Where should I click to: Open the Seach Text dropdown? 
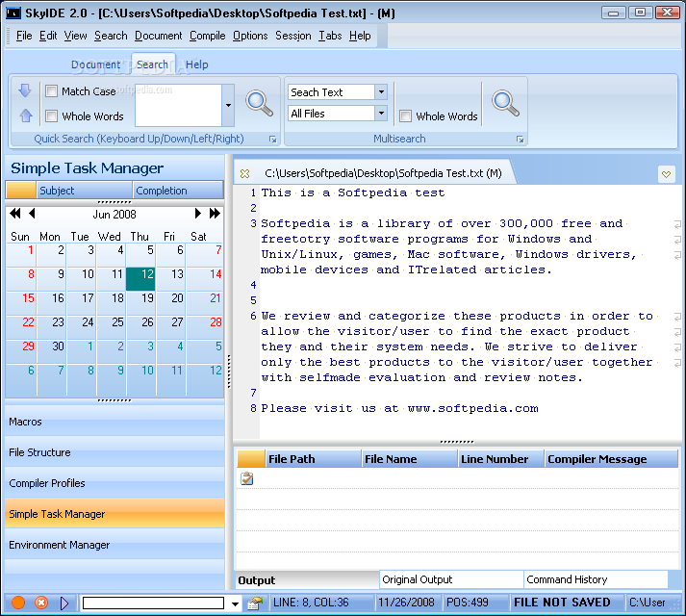point(381,92)
